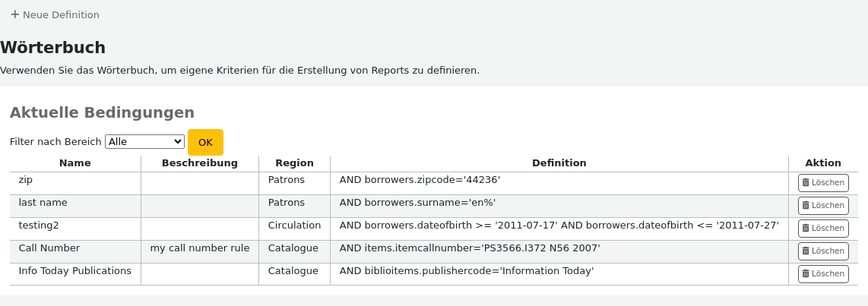This screenshot has width=868, height=306.
Task: Click the Name column header
Action: pyautogui.click(x=74, y=163)
